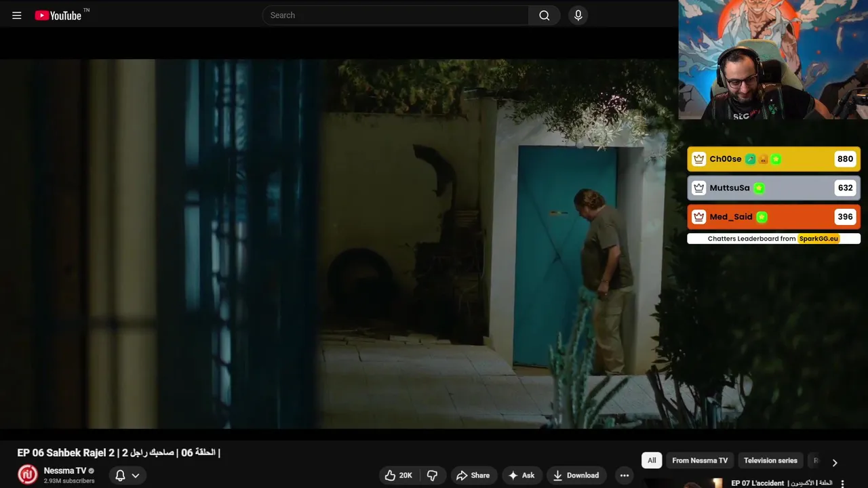868x488 pixels.
Task: Click Med_Said leaderboard entry
Action: (x=774, y=217)
